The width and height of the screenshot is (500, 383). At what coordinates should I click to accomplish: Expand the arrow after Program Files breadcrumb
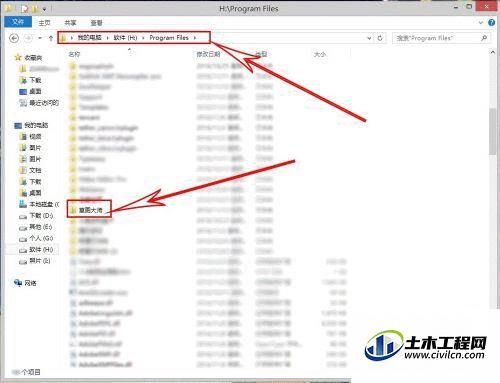(x=195, y=38)
